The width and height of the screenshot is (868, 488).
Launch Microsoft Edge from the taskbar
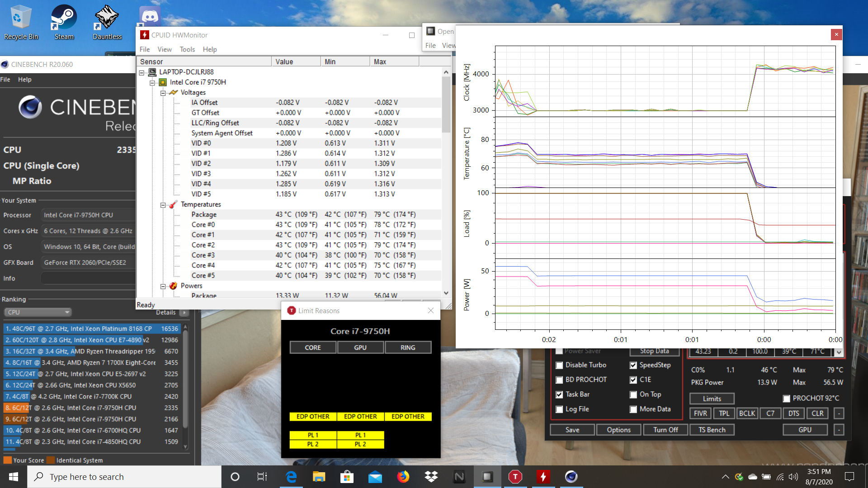click(x=291, y=477)
